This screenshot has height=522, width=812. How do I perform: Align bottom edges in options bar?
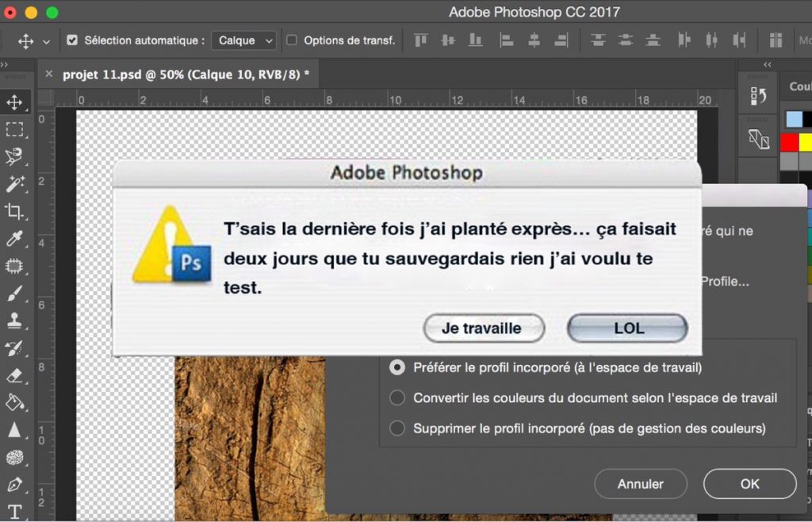pos(476,40)
